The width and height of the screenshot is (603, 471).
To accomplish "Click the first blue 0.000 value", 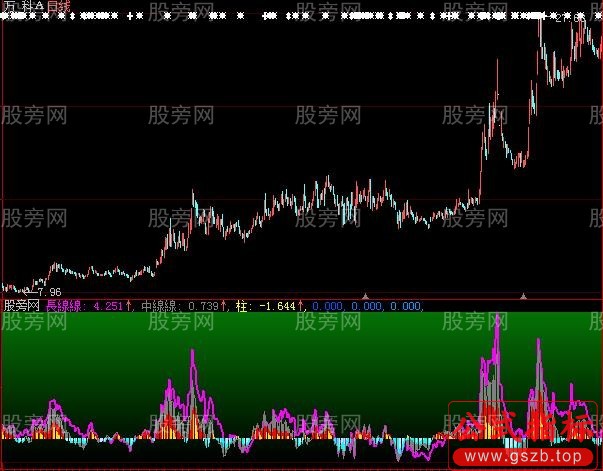I will click(329, 305).
